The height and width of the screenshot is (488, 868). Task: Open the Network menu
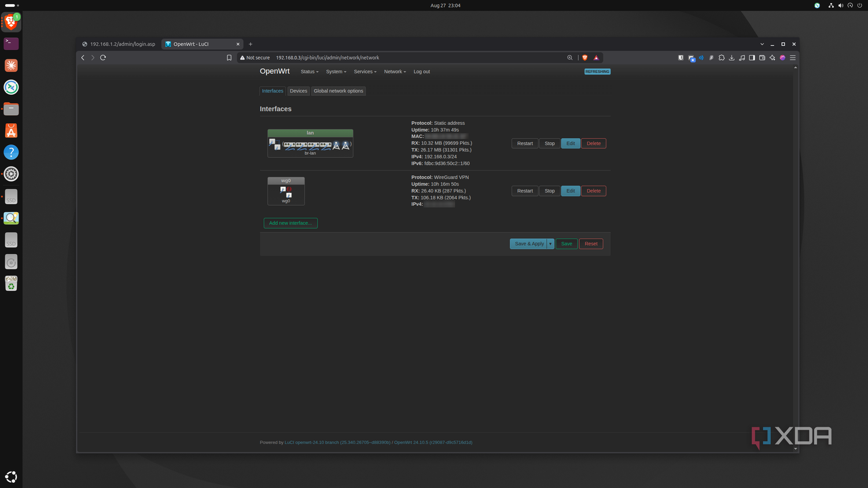(395, 72)
